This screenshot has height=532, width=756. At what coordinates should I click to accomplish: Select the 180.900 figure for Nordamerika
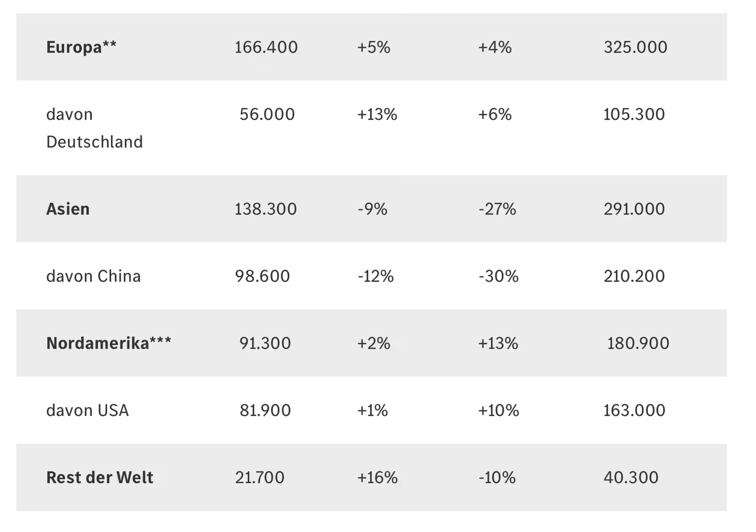(638, 343)
